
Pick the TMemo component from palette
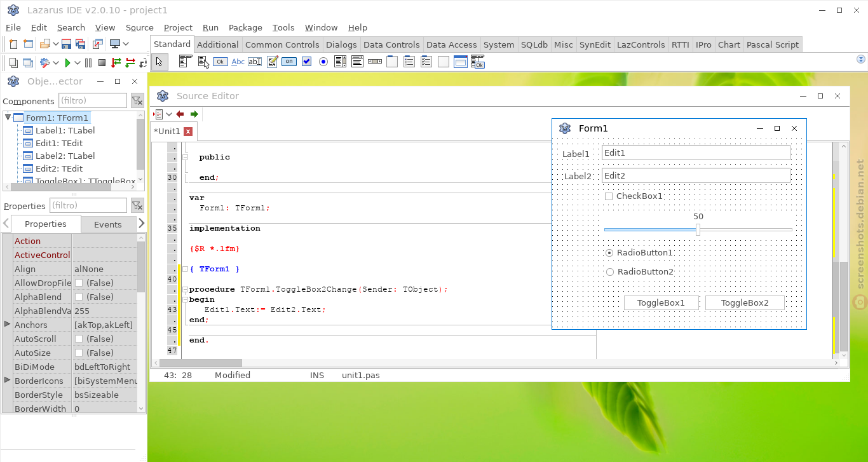(x=273, y=62)
